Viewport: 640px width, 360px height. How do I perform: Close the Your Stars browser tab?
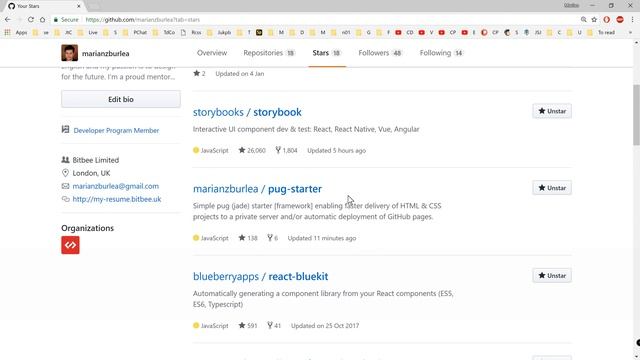pos(79,6)
